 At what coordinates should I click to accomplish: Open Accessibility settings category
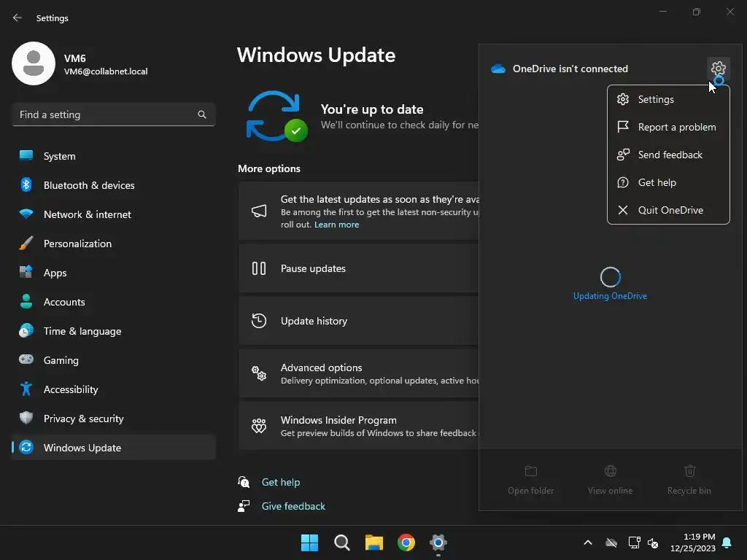coord(113,389)
